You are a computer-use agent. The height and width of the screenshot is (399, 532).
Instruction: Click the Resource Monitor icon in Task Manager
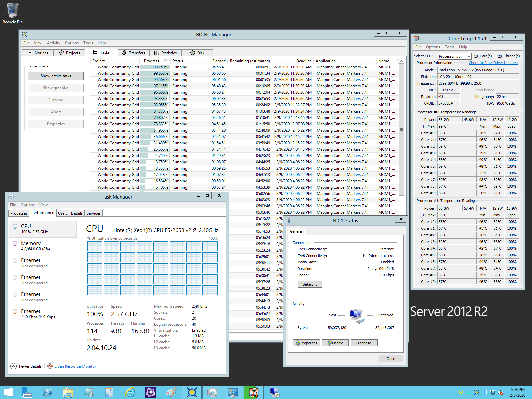[50, 366]
